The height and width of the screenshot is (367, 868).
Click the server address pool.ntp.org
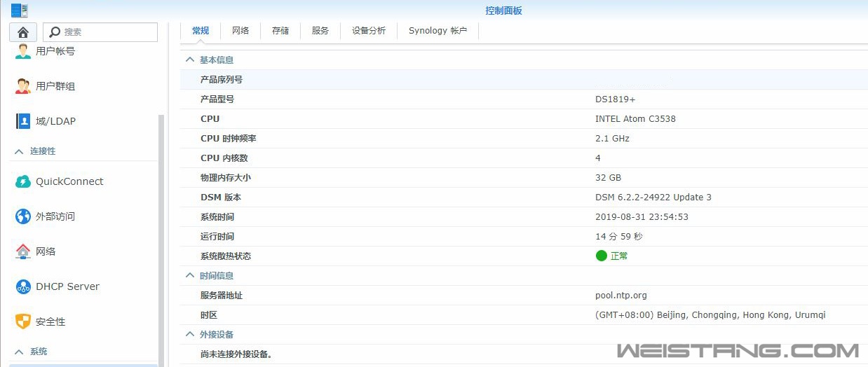621,296
